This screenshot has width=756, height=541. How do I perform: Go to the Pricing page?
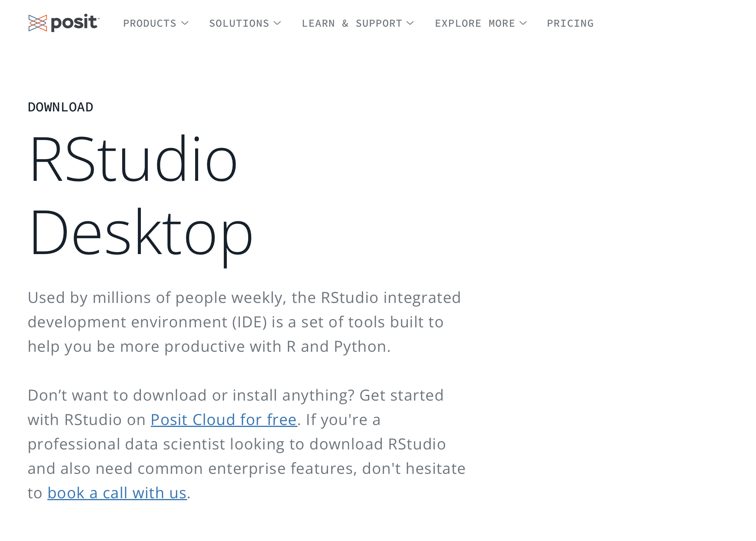570,24
